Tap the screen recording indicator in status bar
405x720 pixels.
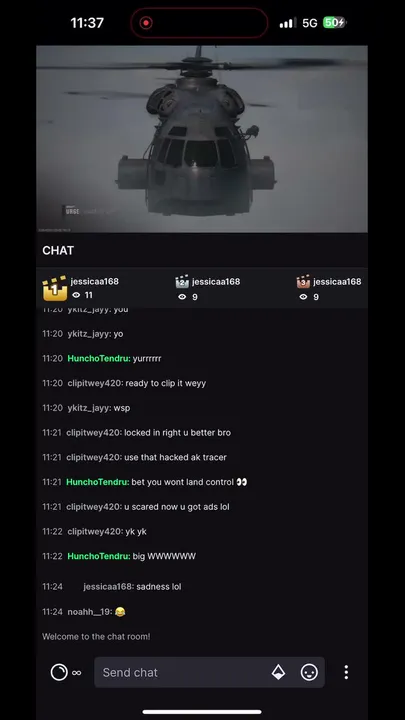[146, 23]
